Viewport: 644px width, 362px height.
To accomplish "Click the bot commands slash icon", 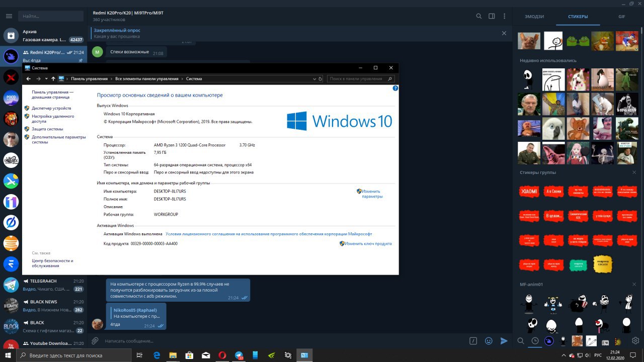I will click(473, 341).
